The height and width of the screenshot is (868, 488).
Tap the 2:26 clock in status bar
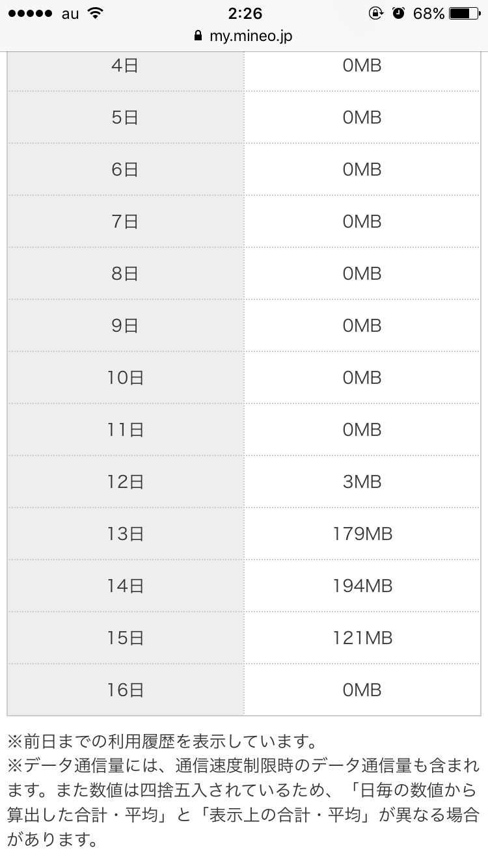244,14
